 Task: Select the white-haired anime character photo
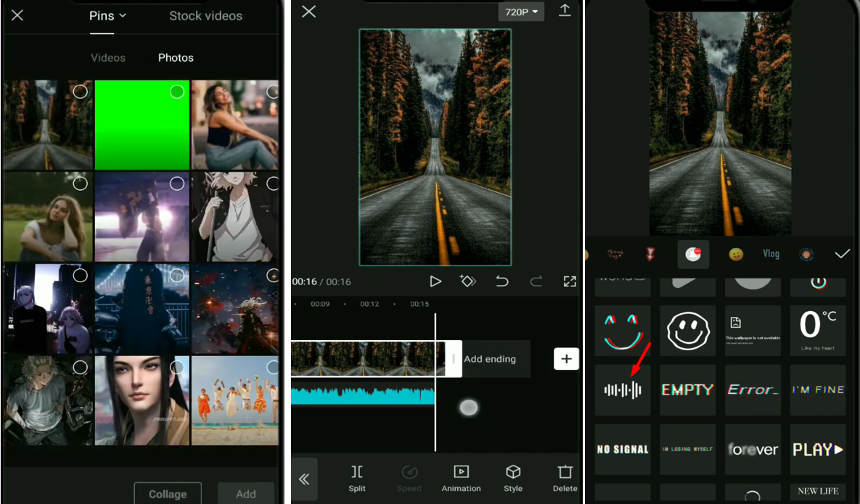234,217
